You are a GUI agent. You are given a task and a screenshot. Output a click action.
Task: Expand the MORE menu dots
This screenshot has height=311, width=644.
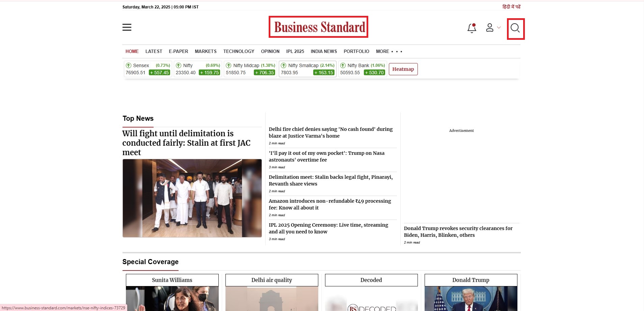pyautogui.click(x=397, y=52)
